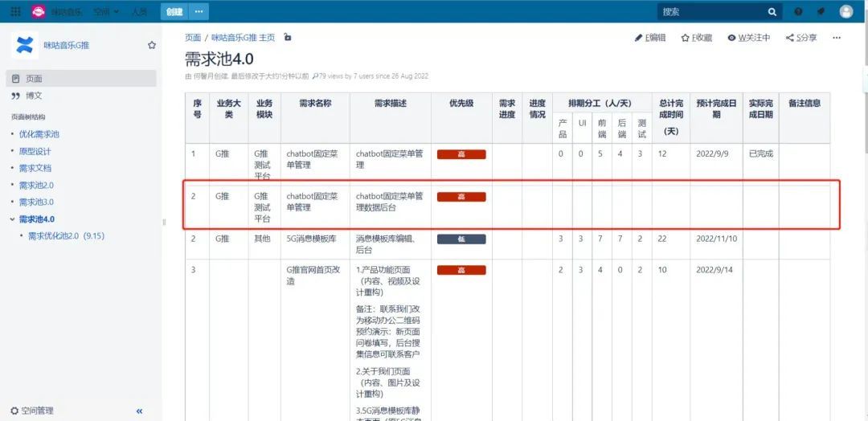Click 高 tag in chatbot固定菜单管理数据后台 row
Image resolution: width=868 pixels, height=421 pixels.
tap(461, 196)
